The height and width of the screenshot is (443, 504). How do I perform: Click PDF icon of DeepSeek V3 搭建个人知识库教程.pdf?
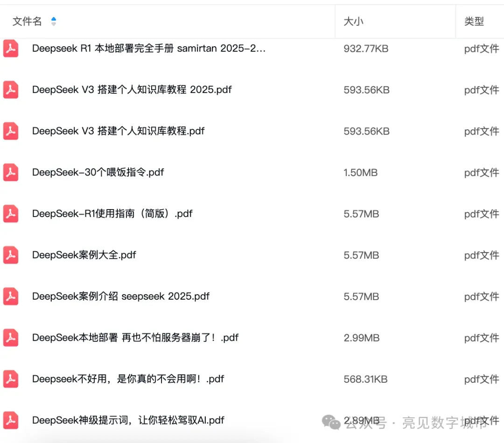click(x=11, y=131)
